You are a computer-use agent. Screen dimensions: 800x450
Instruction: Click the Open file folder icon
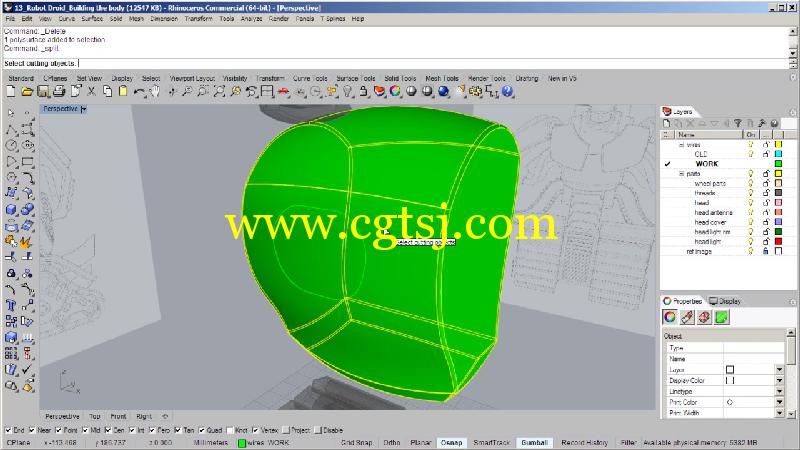27,91
